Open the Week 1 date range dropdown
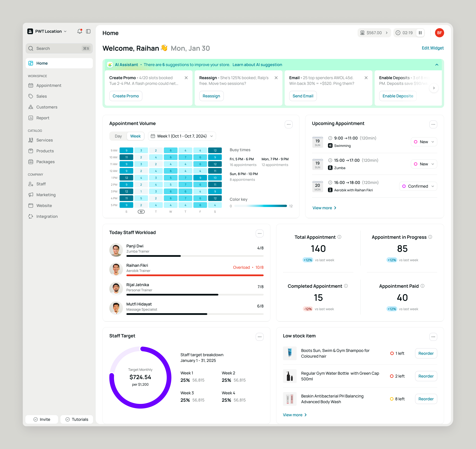 pos(182,136)
